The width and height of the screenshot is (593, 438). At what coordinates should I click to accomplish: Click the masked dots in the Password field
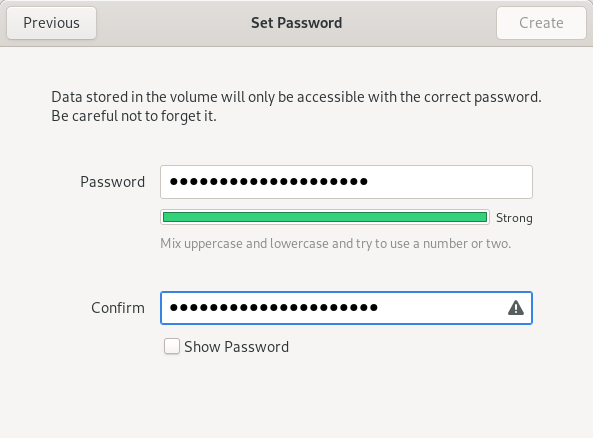click(x=269, y=182)
